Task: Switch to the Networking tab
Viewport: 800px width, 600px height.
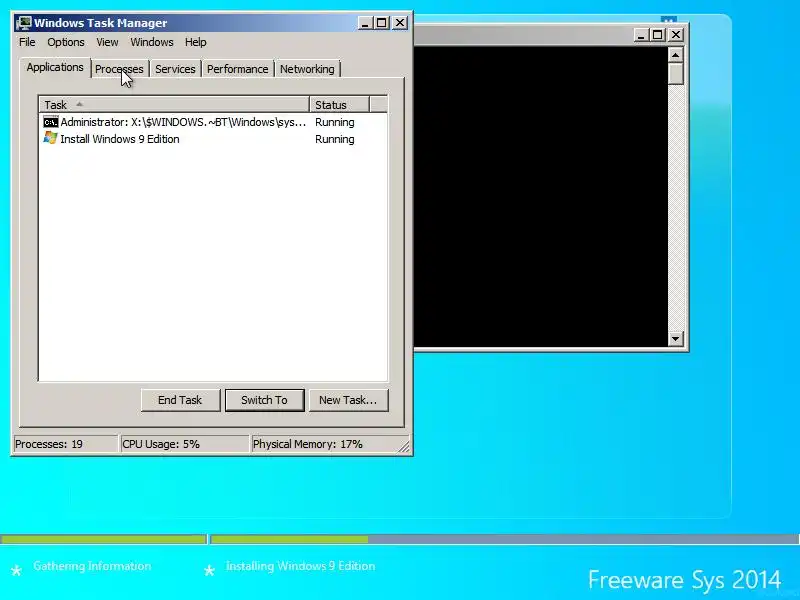Action: (x=307, y=69)
